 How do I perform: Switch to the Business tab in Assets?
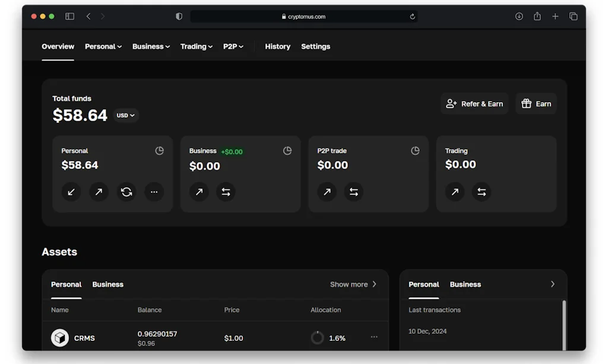click(x=107, y=284)
